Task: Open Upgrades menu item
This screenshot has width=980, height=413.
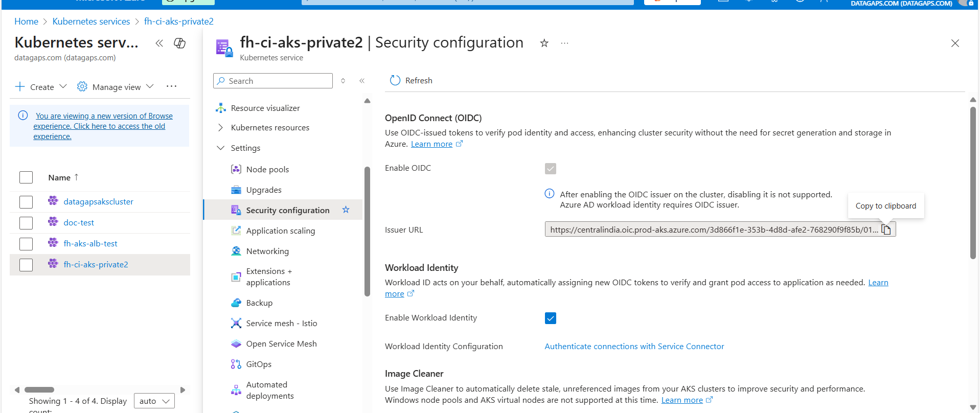Action: 264,190
